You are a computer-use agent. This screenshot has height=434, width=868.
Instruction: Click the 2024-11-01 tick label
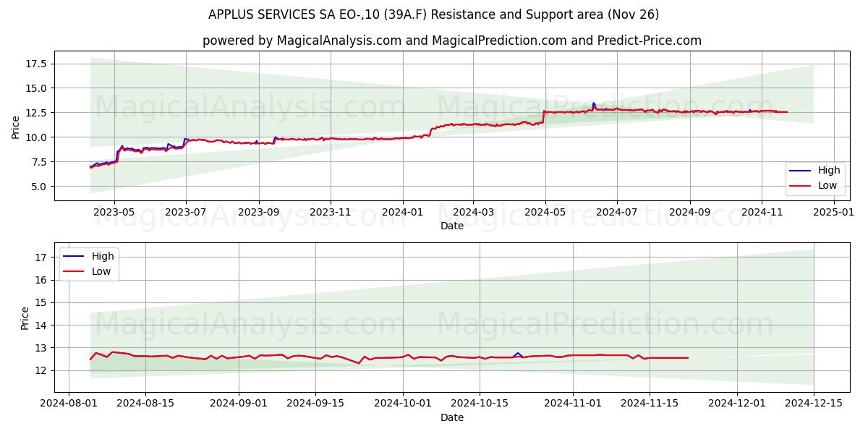[573, 404]
